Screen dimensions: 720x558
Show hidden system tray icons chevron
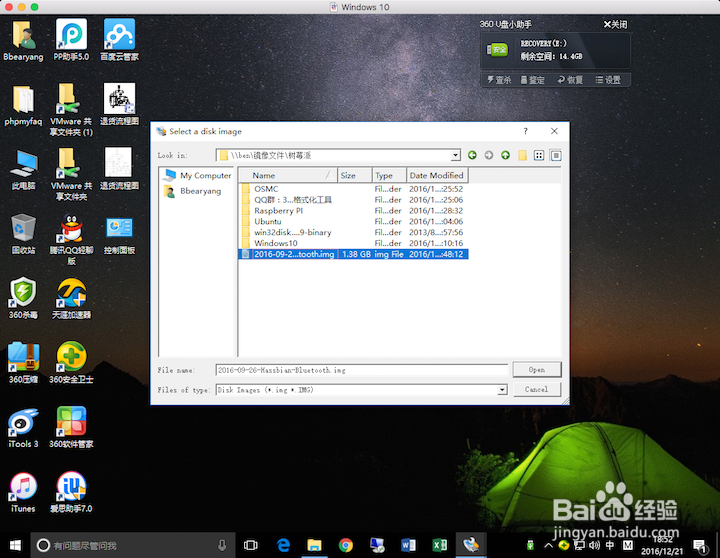click(x=548, y=546)
